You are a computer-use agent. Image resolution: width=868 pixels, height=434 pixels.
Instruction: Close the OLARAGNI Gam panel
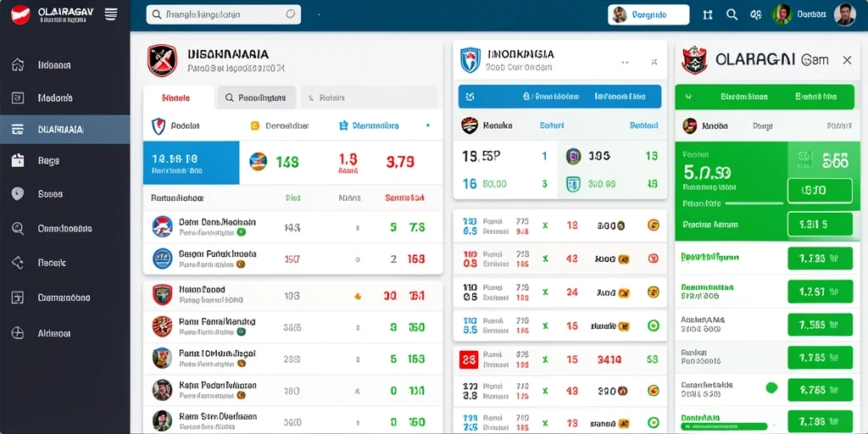(x=847, y=60)
